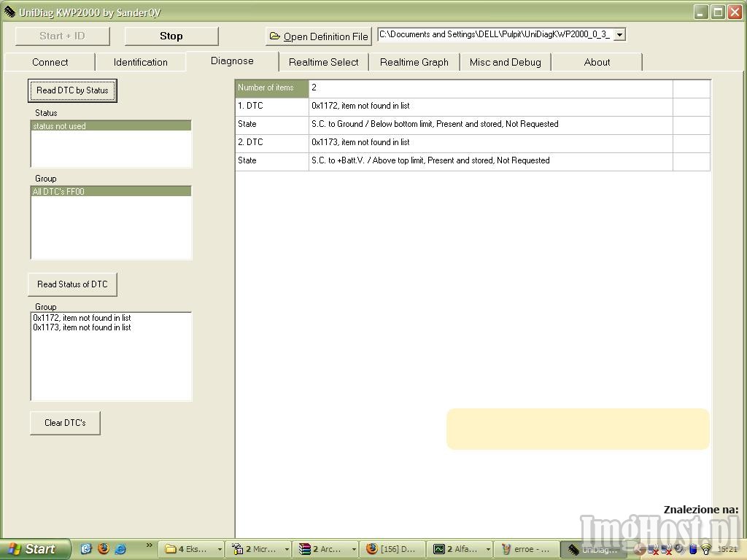Switch to 'erroe - ...' taskbar button
Image resolution: width=747 pixels, height=560 pixels.
[x=526, y=549]
